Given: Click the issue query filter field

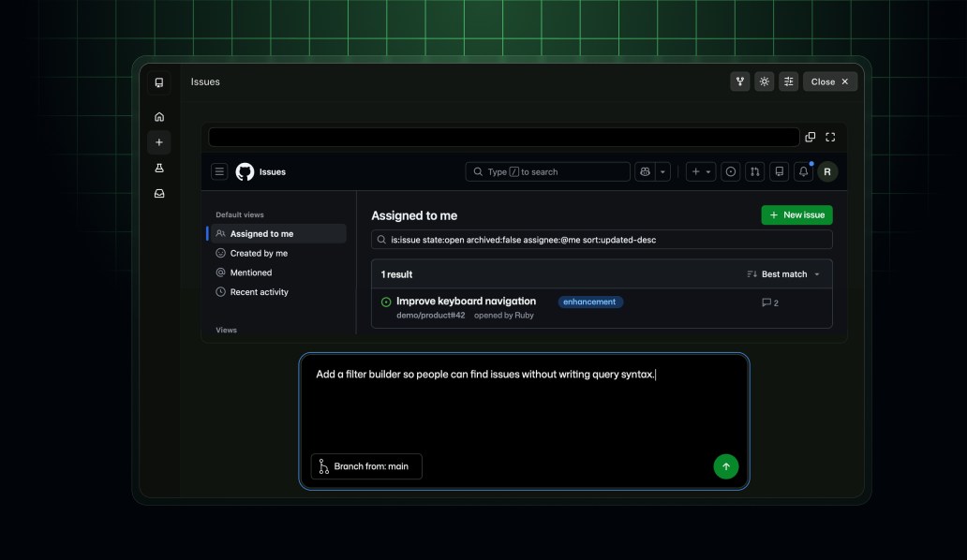Looking at the screenshot, I should tap(602, 240).
